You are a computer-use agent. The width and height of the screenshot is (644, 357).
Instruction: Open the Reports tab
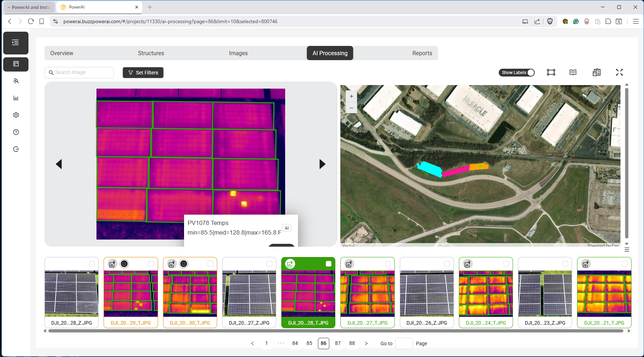pyautogui.click(x=422, y=53)
